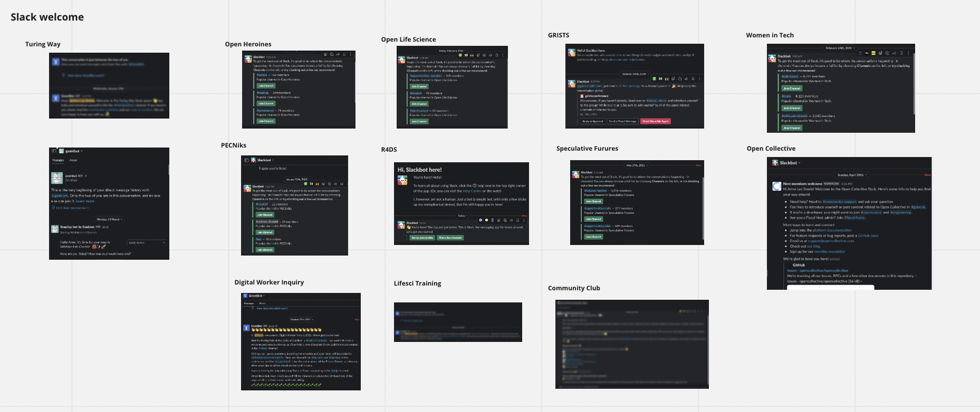
Task: Click the New members welcome workflow avatar
Action: 777,186
